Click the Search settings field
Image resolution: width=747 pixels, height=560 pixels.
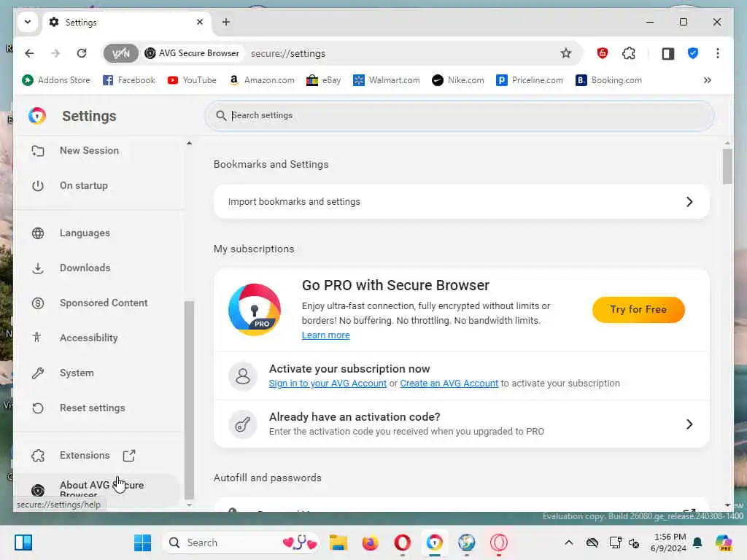[460, 115]
